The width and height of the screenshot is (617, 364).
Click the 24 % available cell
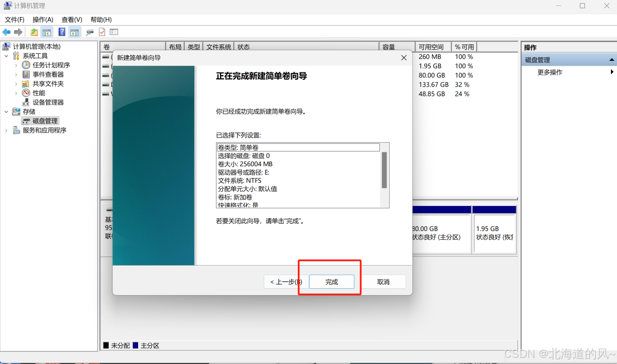click(462, 94)
